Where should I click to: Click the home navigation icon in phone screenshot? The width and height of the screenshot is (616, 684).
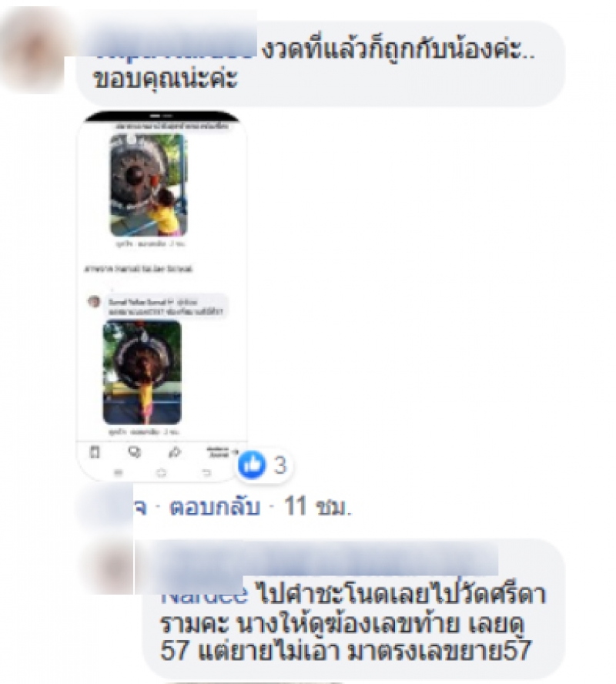tap(161, 472)
